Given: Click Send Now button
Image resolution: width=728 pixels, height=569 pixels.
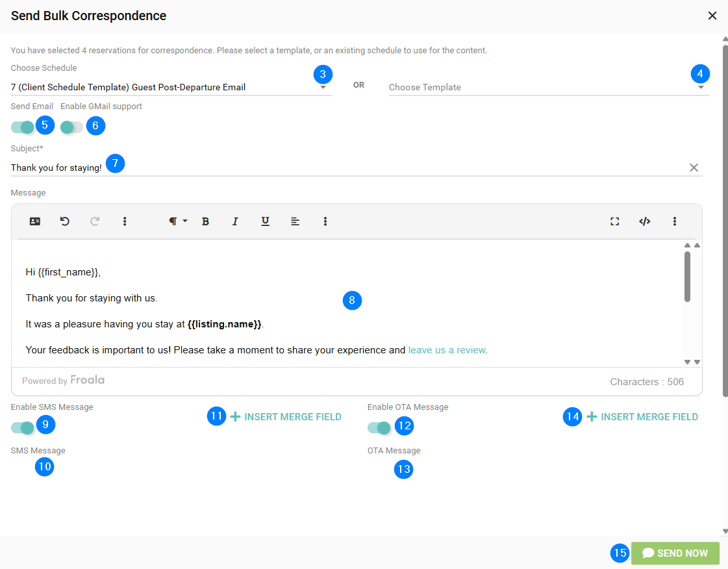Looking at the screenshot, I should pyautogui.click(x=675, y=553).
